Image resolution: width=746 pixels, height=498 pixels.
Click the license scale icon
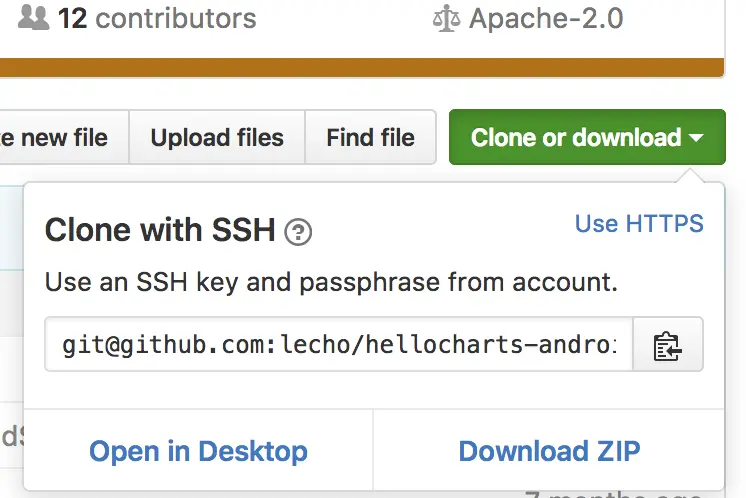point(445,18)
